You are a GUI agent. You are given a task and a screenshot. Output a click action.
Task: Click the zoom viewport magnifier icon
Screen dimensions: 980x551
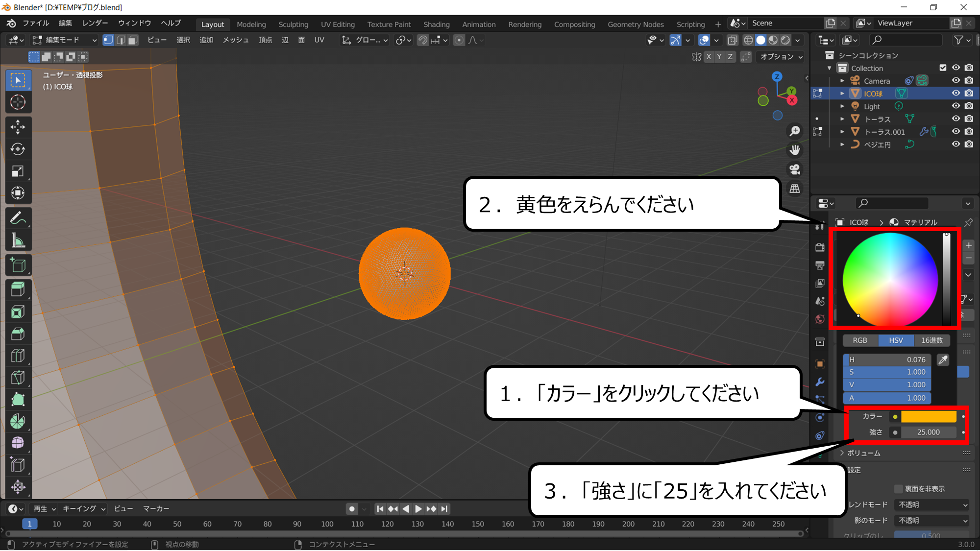(795, 131)
